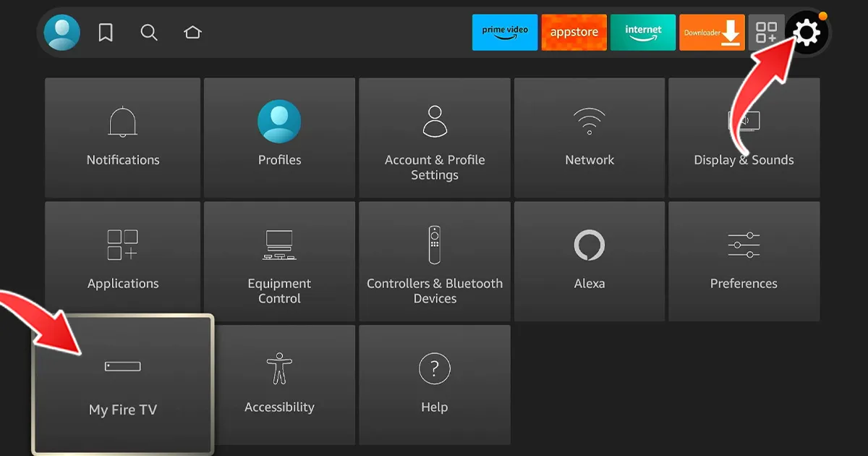The height and width of the screenshot is (456, 868).
Task: Open the Appstore shortcut
Action: (574, 32)
